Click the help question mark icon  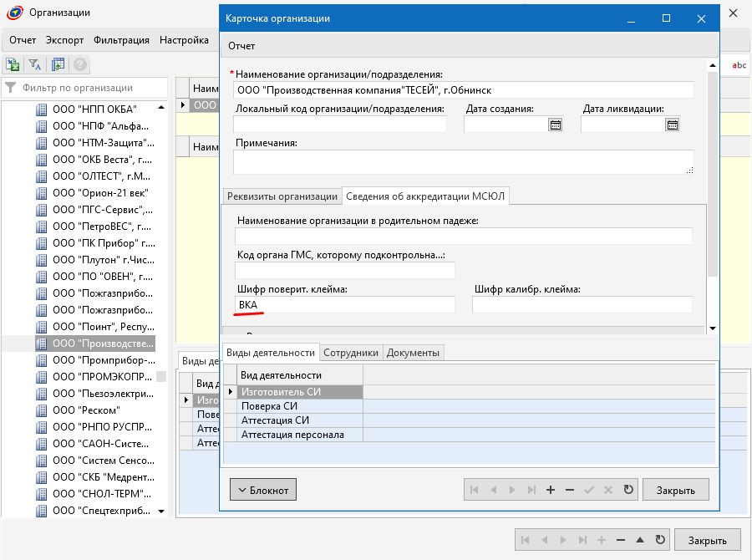tap(80, 64)
